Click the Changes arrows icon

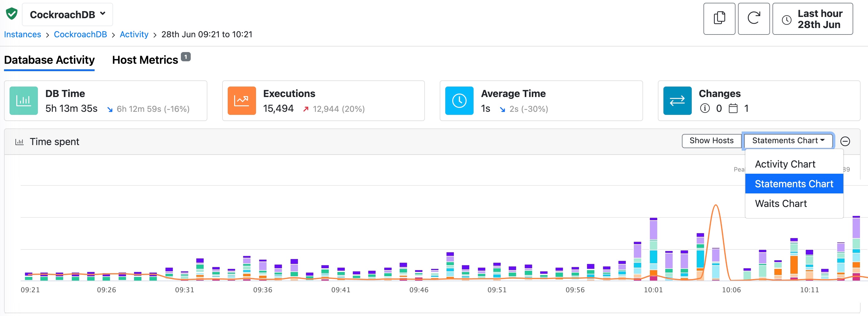click(x=677, y=101)
